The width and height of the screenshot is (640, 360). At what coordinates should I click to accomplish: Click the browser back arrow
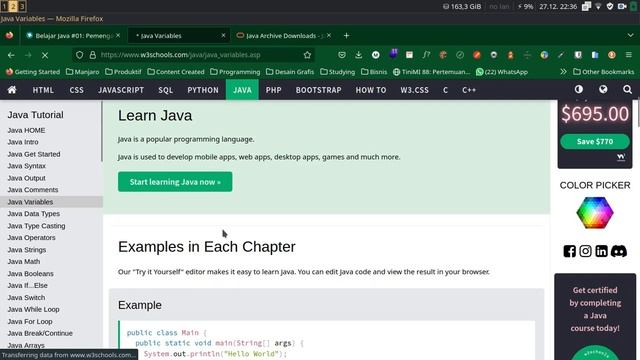11,55
